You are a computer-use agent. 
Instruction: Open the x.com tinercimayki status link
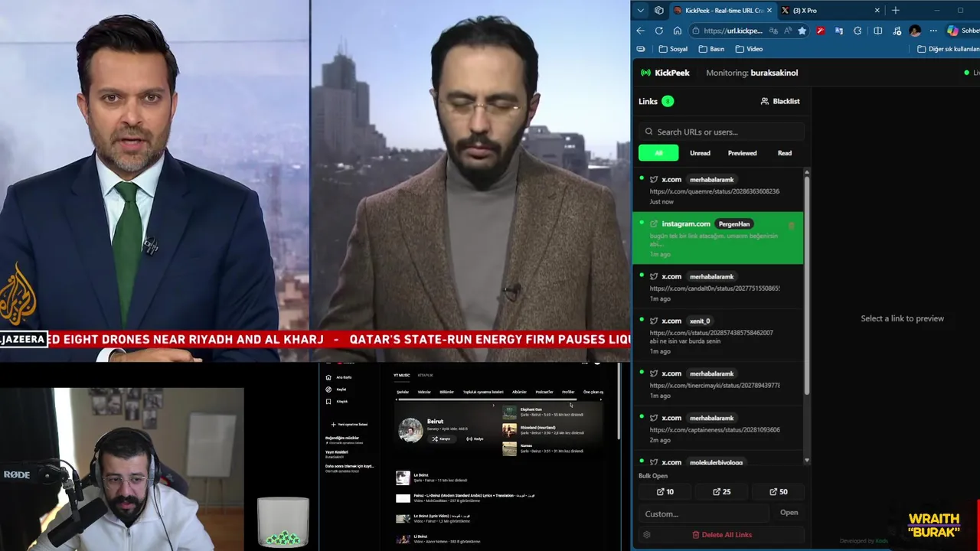click(714, 386)
